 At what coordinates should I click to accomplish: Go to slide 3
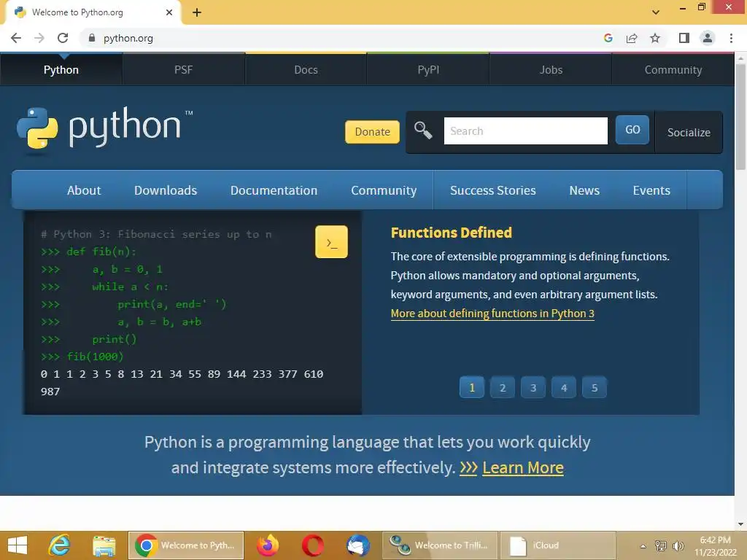[x=533, y=387]
